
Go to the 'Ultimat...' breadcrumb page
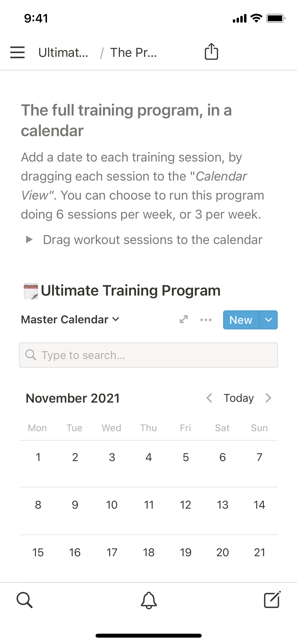click(x=63, y=53)
